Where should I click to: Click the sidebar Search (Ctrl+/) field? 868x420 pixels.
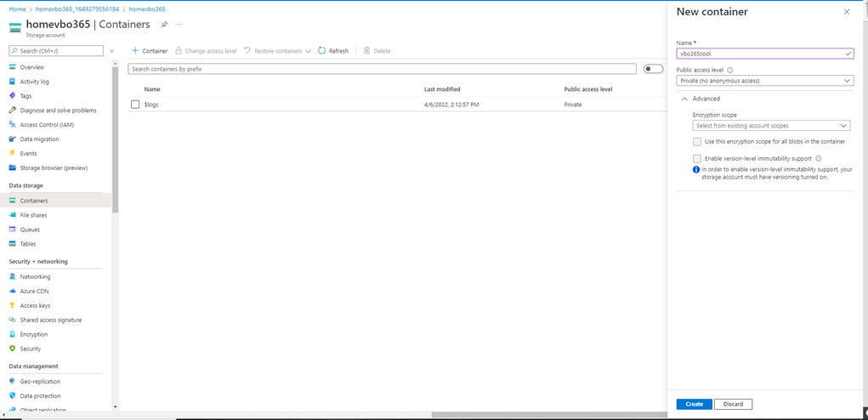(56, 51)
